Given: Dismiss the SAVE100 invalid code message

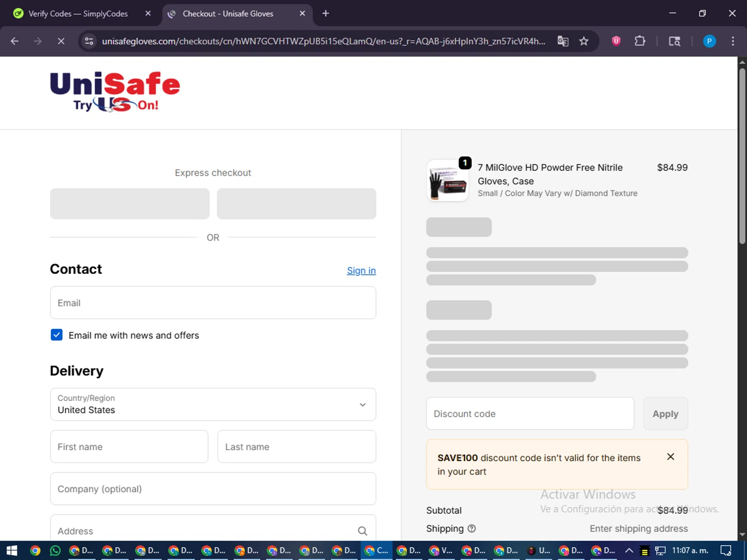Looking at the screenshot, I should pos(670,456).
